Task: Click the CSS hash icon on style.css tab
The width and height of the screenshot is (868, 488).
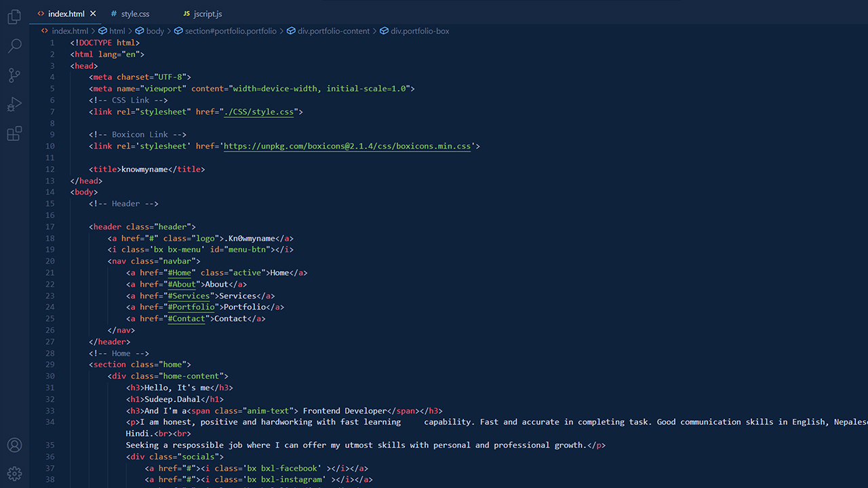Action: click(x=113, y=14)
